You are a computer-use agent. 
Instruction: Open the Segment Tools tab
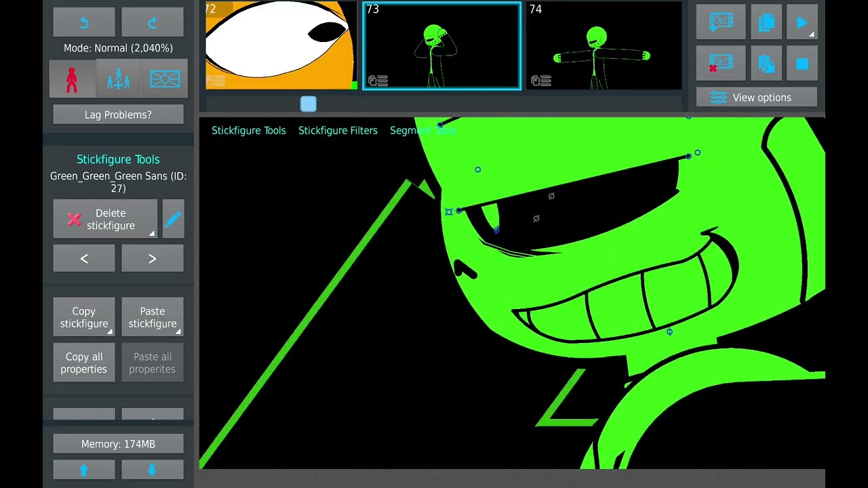point(423,130)
